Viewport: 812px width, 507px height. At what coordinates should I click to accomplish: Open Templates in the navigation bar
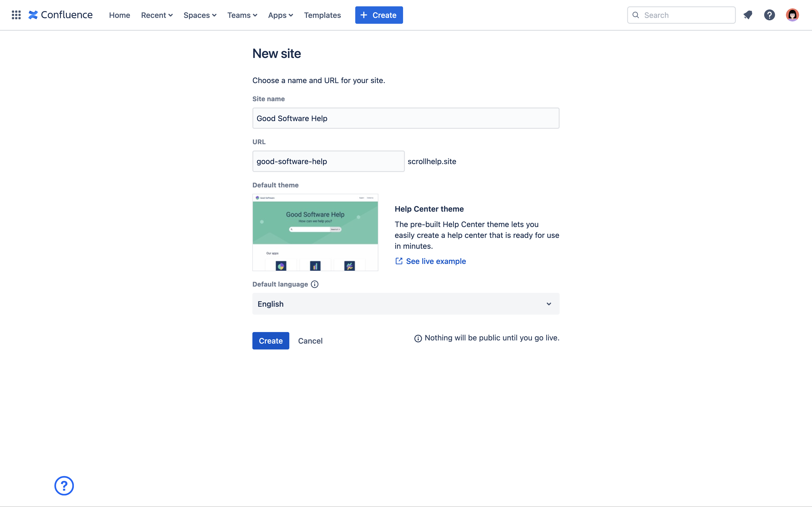(x=322, y=15)
